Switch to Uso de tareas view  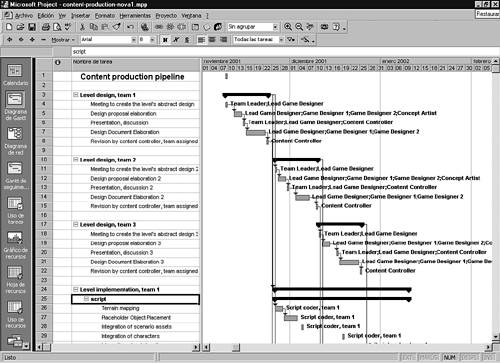tap(15, 211)
